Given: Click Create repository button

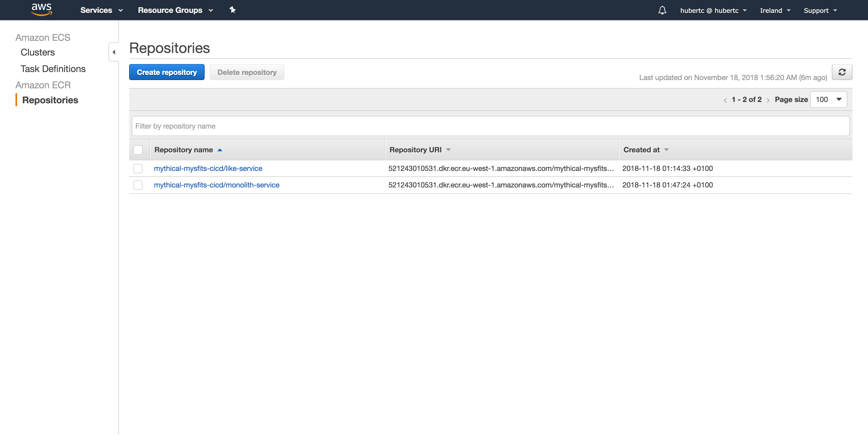Looking at the screenshot, I should point(167,72).
